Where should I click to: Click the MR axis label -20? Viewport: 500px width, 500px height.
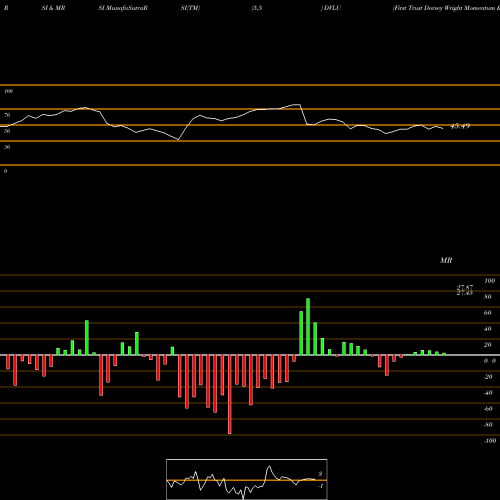coord(488,377)
